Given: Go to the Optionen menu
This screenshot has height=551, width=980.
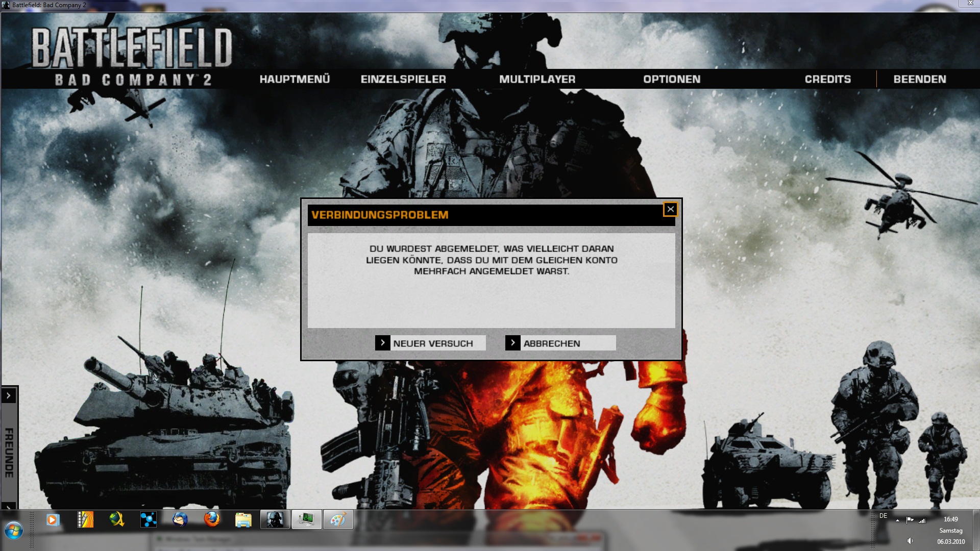Looking at the screenshot, I should 672,79.
